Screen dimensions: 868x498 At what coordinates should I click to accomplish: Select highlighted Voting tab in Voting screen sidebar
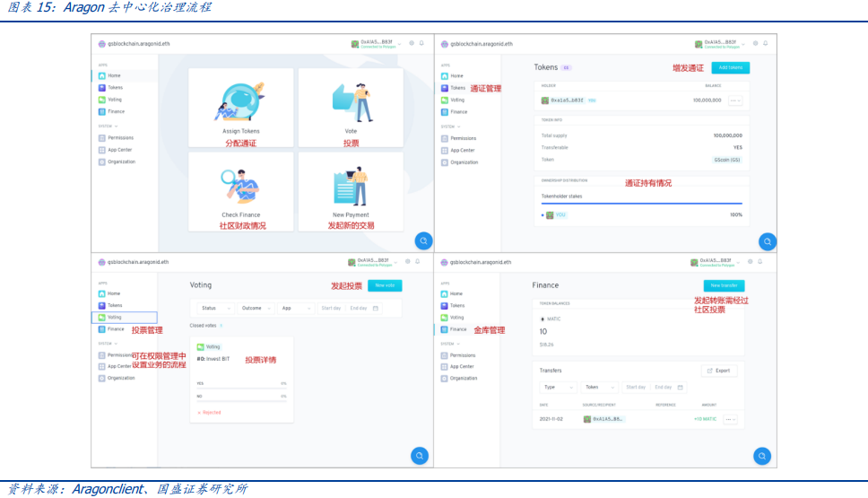(125, 318)
